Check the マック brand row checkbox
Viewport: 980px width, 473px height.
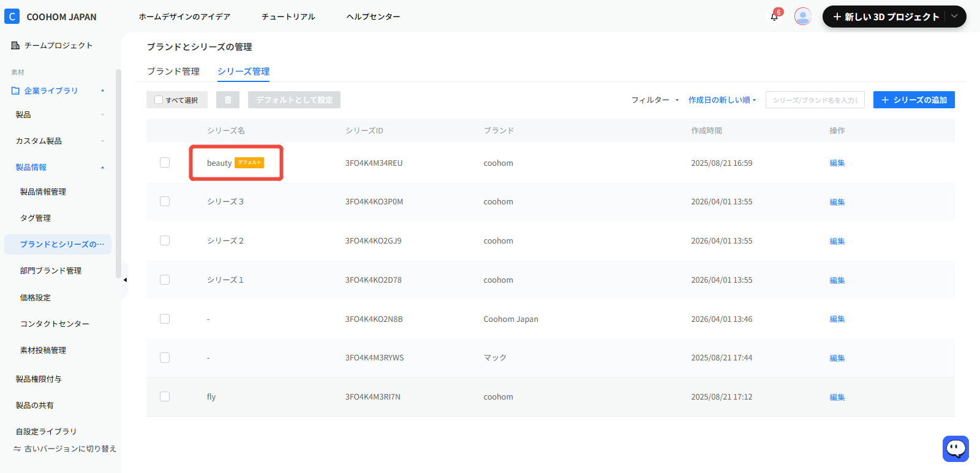click(165, 357)
